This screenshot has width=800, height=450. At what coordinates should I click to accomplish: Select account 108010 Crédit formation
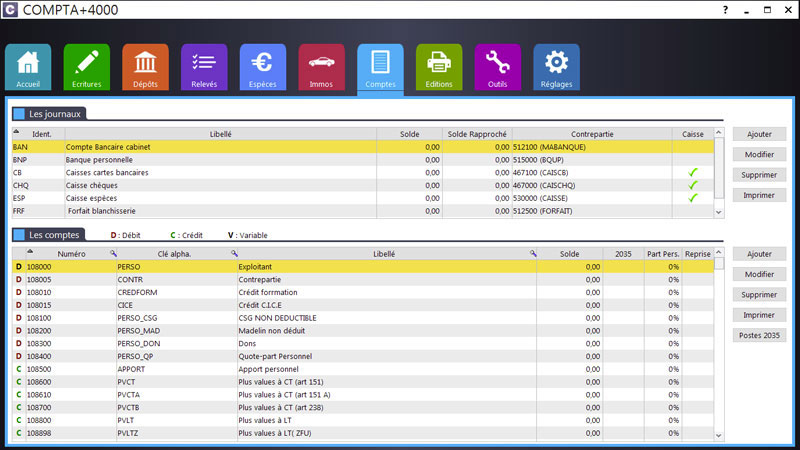[x=363, y=292]
